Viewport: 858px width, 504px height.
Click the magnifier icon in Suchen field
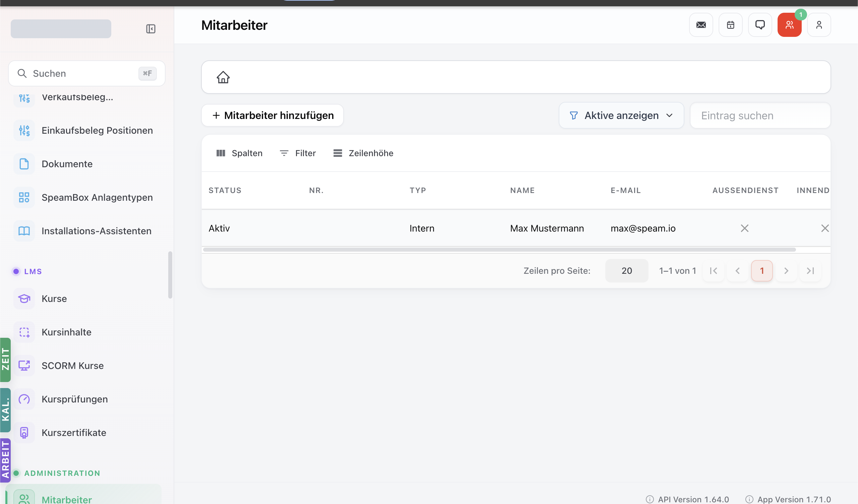coord(22,73)
